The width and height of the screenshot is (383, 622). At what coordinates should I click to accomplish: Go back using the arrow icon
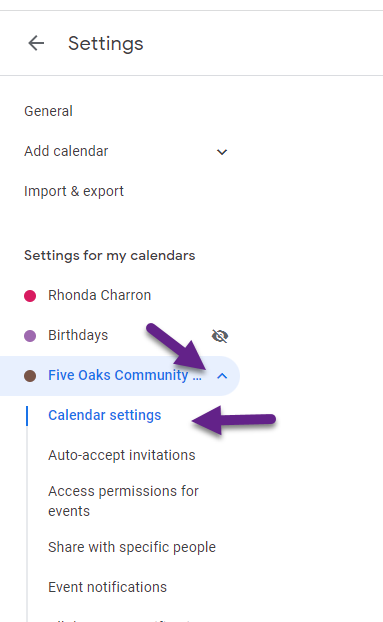pyautogui.click(x=36, y=43)
